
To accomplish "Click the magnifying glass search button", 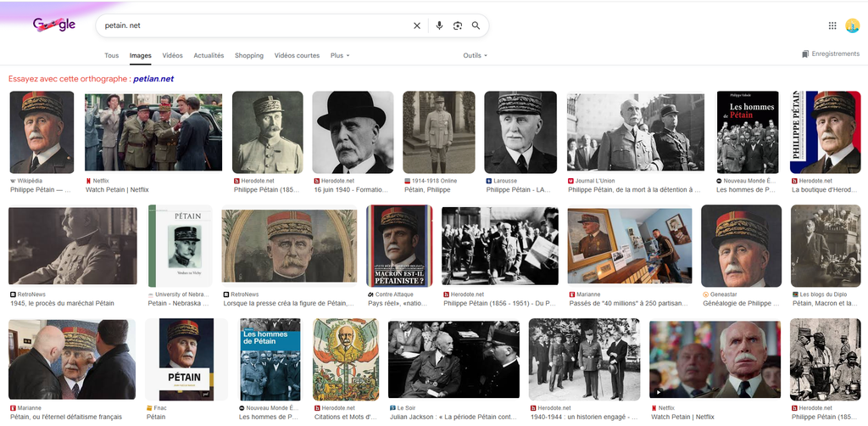I will tap(476, 25).
